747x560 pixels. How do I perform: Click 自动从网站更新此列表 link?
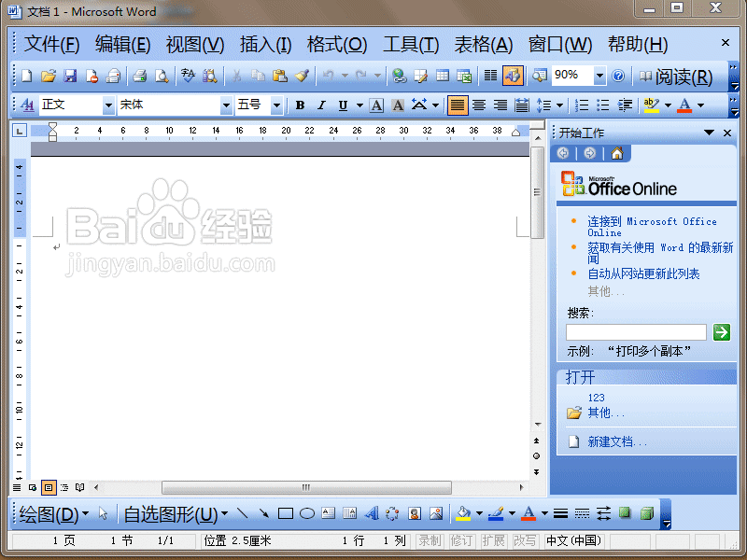pos(643,273)
